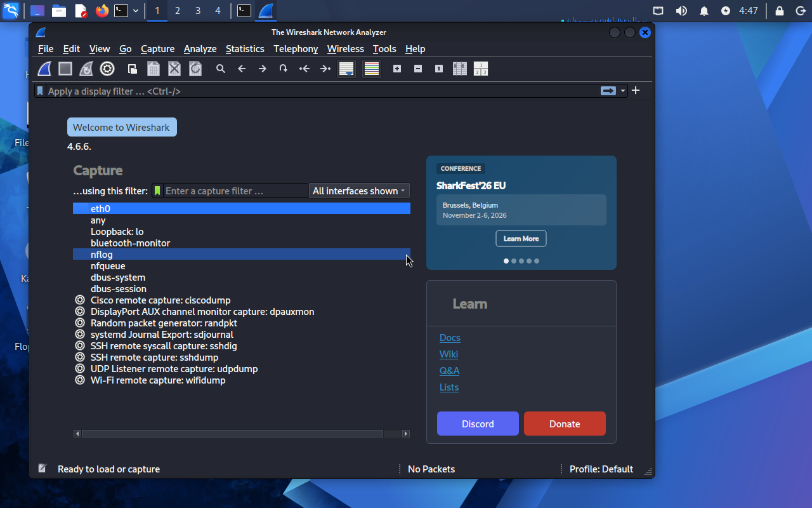
Task: Open the Analyze menu
Action: coord(200,49)
